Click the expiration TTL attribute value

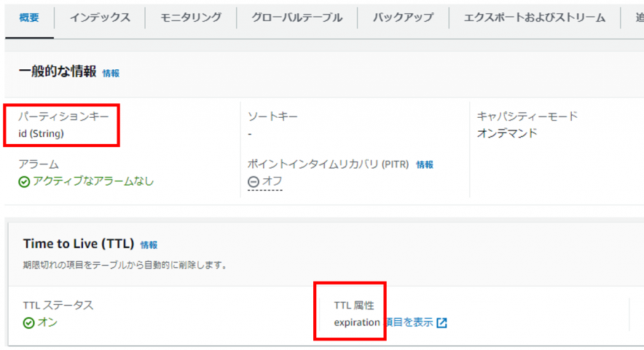(357, 322)
